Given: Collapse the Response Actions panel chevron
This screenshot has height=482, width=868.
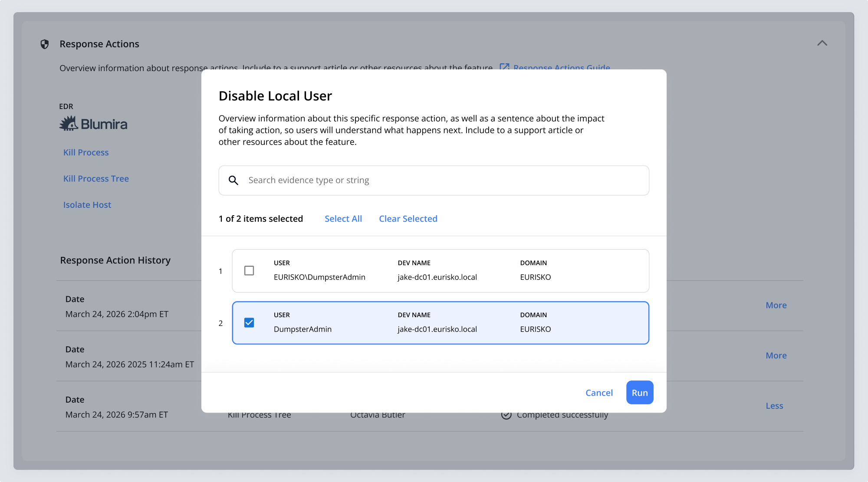Looking at the screenshot, I should click(x=822, y=43).
